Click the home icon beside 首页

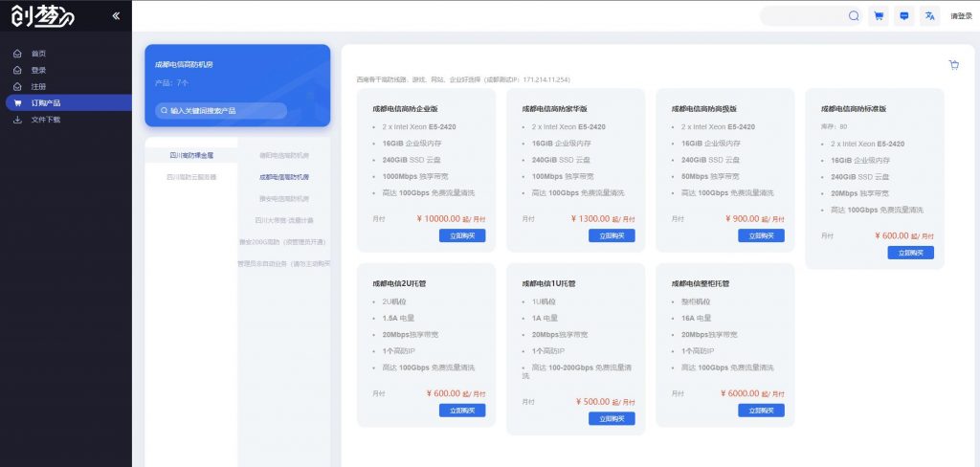pyautogui.click(x=17, y=54)
